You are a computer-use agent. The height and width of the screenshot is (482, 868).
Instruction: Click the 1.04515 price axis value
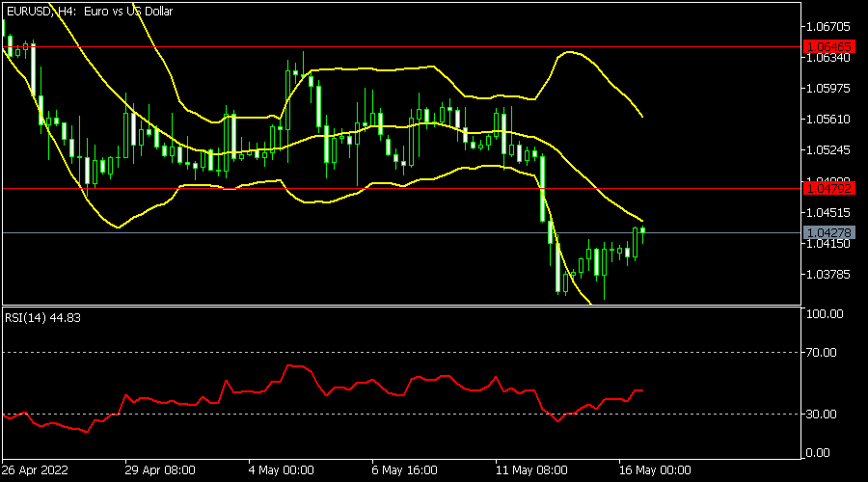828,212
